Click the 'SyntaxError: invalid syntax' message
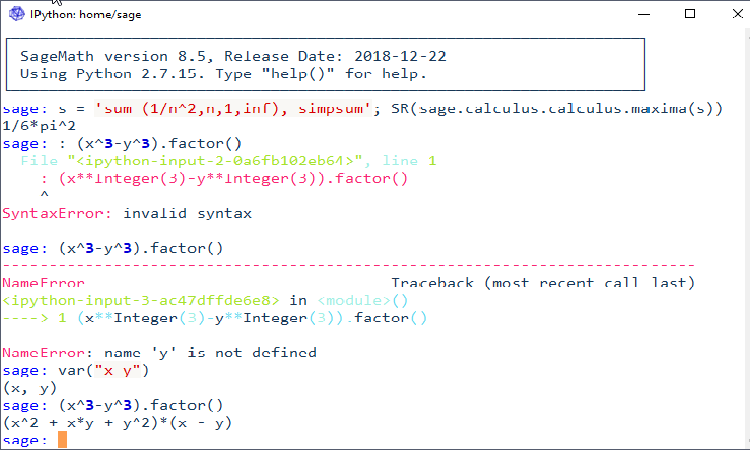 click(x=127, y=213)
